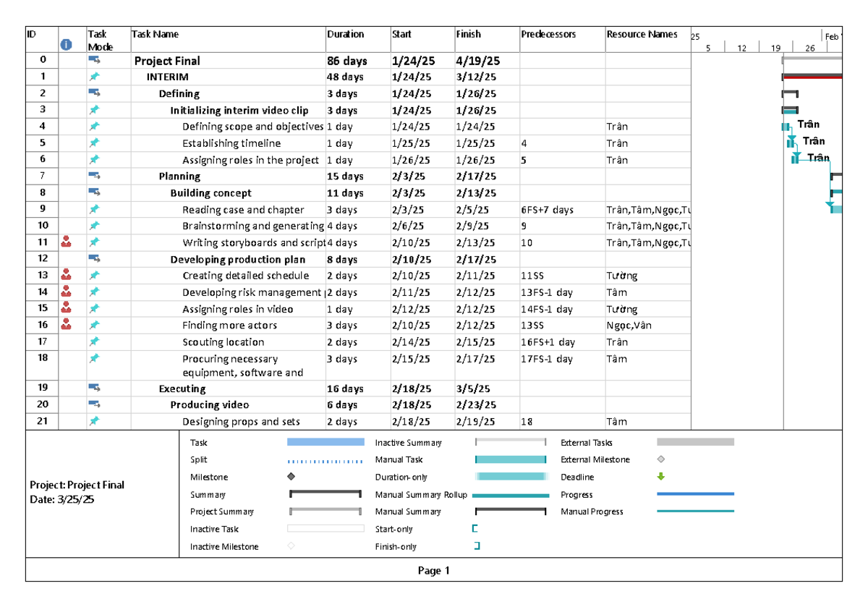Click red person icon in row 14

(67, 292)
